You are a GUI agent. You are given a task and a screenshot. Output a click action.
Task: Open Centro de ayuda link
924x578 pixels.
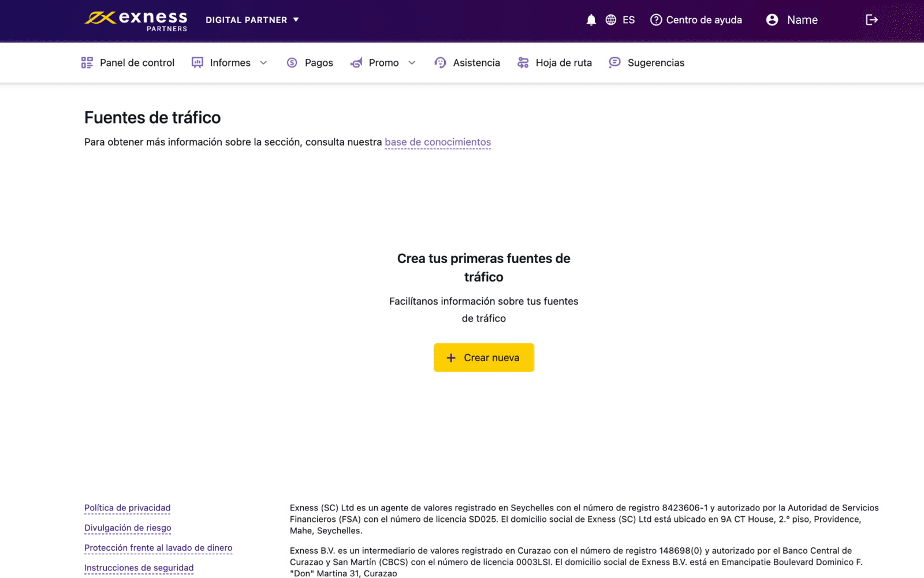(x=696, y=20)
